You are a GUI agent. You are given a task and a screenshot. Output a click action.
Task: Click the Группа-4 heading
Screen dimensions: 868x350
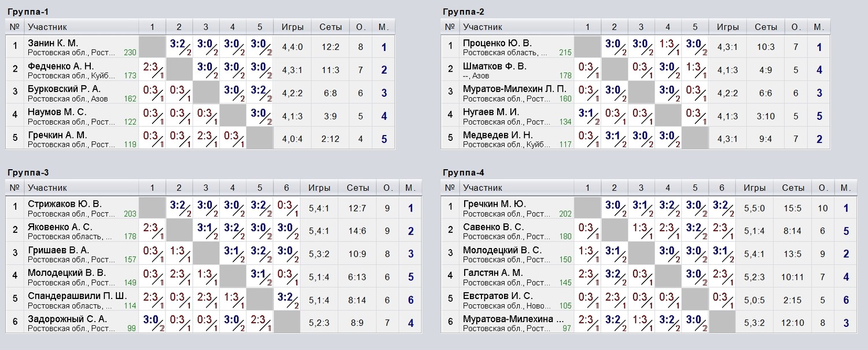[x=464, y=173]
